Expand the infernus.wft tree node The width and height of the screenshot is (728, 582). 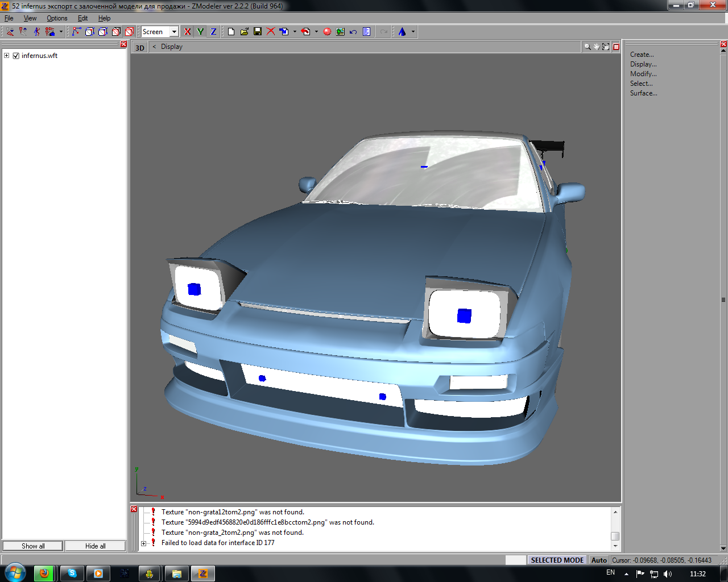point(7,56)
